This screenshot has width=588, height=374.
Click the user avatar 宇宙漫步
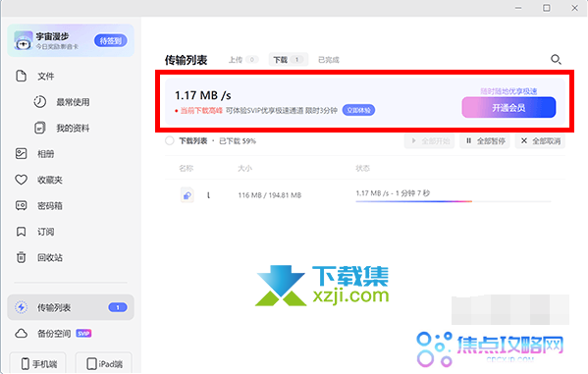[24, 40]
